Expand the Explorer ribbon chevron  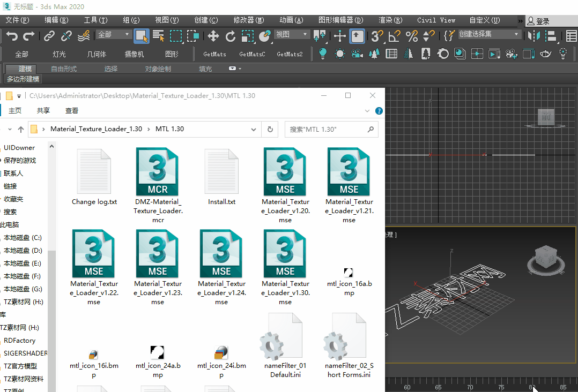[367, 111]
